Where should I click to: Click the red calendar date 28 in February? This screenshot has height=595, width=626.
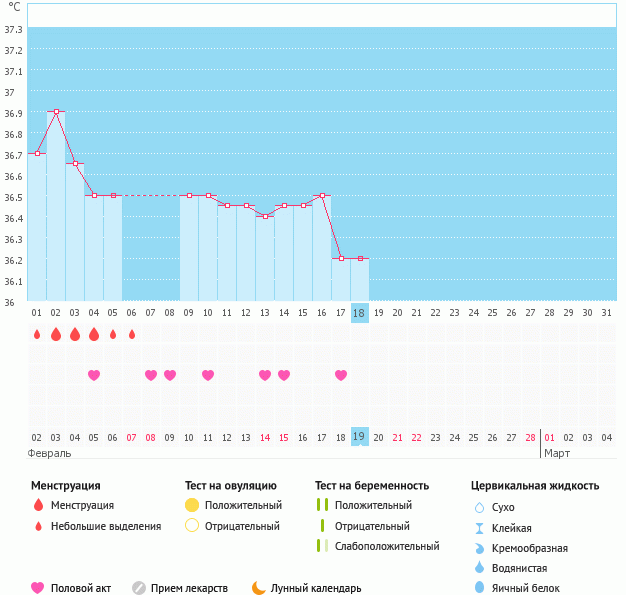coord(530,438)
